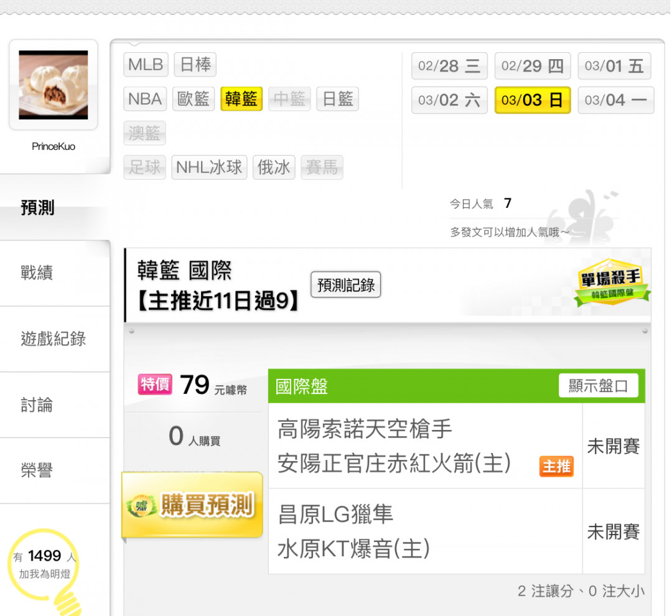The width and height of the screenshot is (672, 616).
Task: Expand odds with 顯示盤口 button
Action: 599,385
